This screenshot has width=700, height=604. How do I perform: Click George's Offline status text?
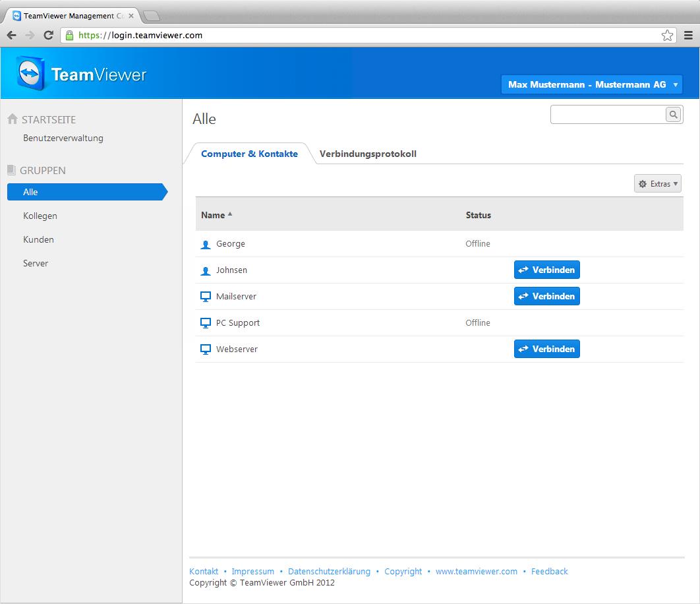pos(478,243)
